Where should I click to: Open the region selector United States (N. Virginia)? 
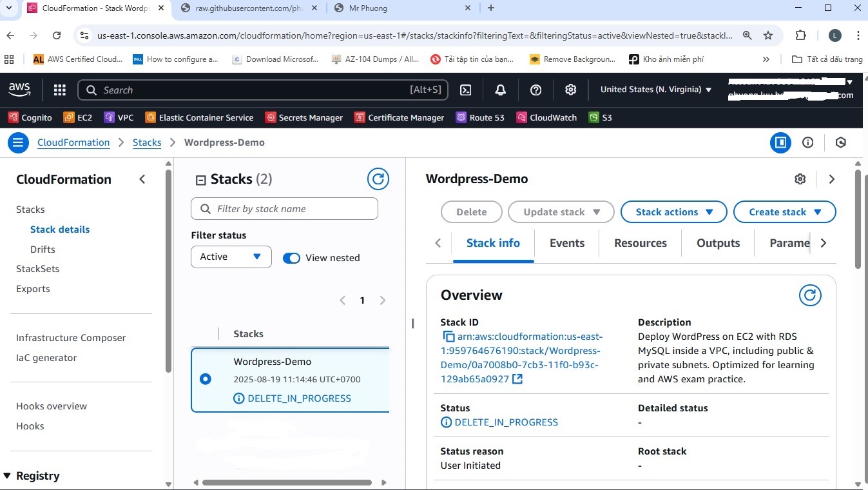[655, 90]
